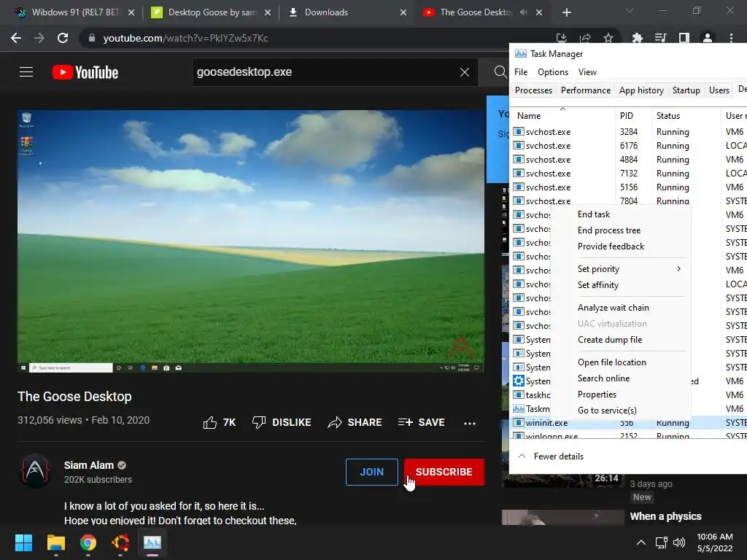The image size is (747, 560).
Task: Open the Chrome profile avatar
Action: point(708,38)
